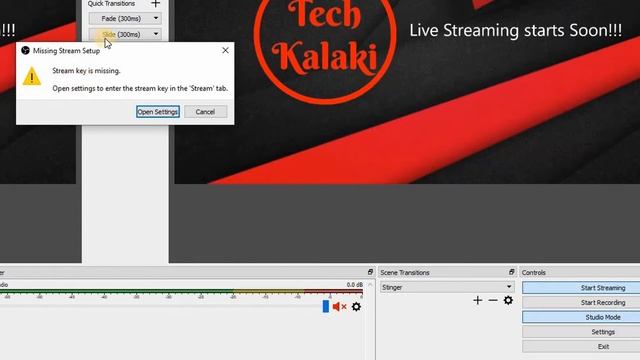Pop out the Scene Transitions dock

(511, 272)
